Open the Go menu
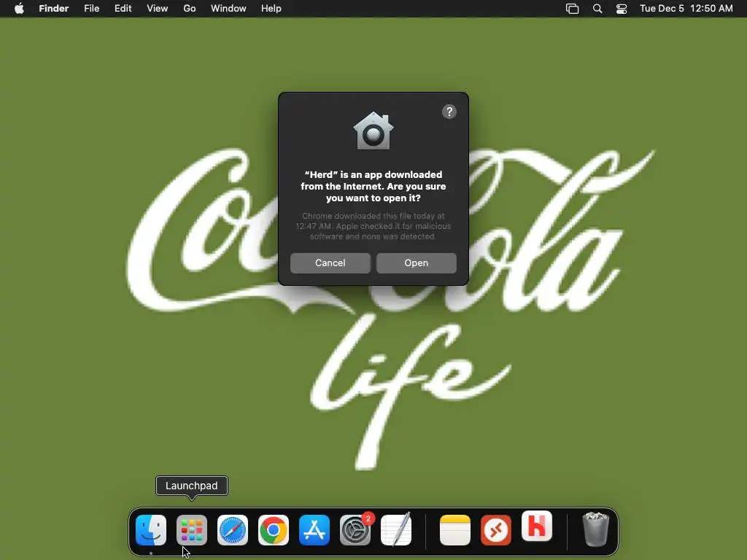Screen dimensions: 747x560 [190, 9]
